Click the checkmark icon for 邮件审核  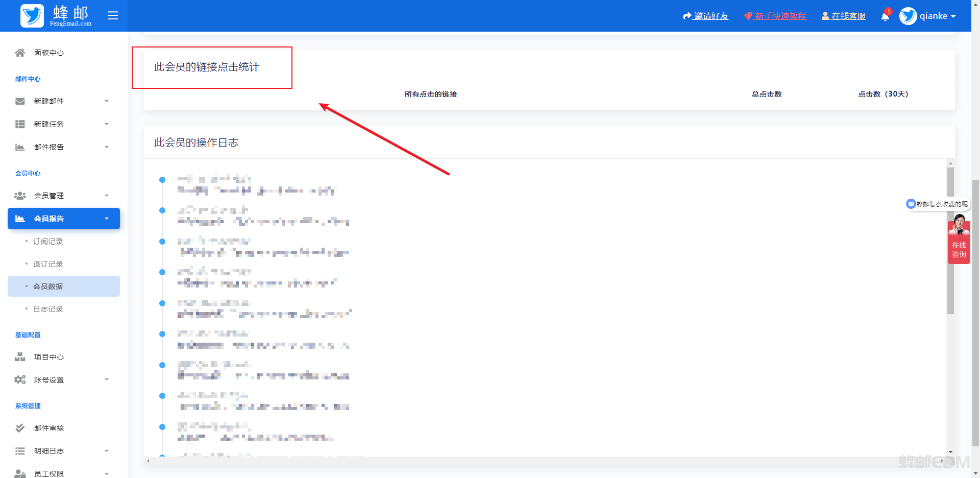[20, 428]
